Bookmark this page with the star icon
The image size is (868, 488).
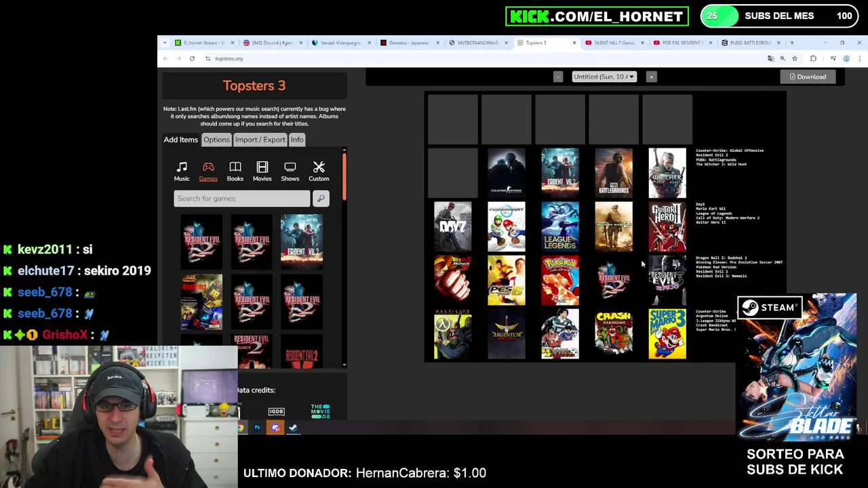(795, 59)
